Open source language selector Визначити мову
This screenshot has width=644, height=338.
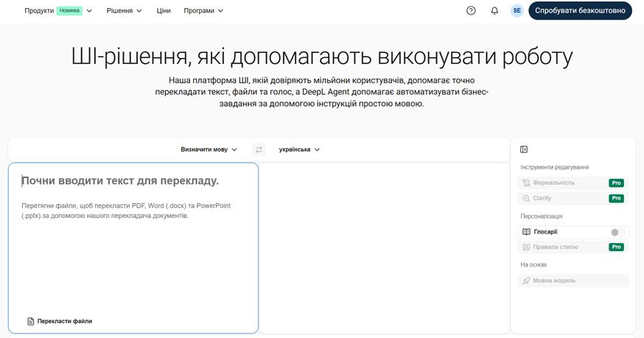tap(209, 149)
